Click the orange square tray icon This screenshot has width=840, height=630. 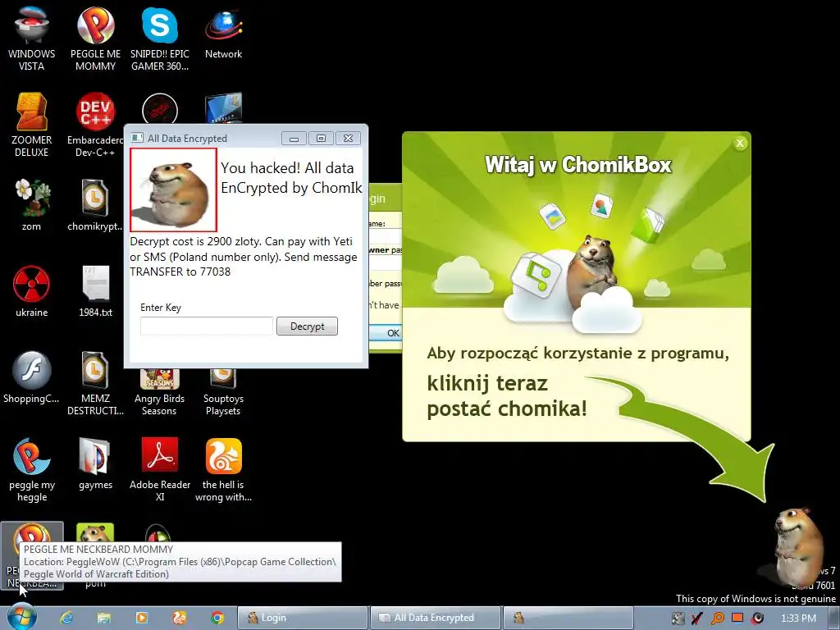point(737,618)
